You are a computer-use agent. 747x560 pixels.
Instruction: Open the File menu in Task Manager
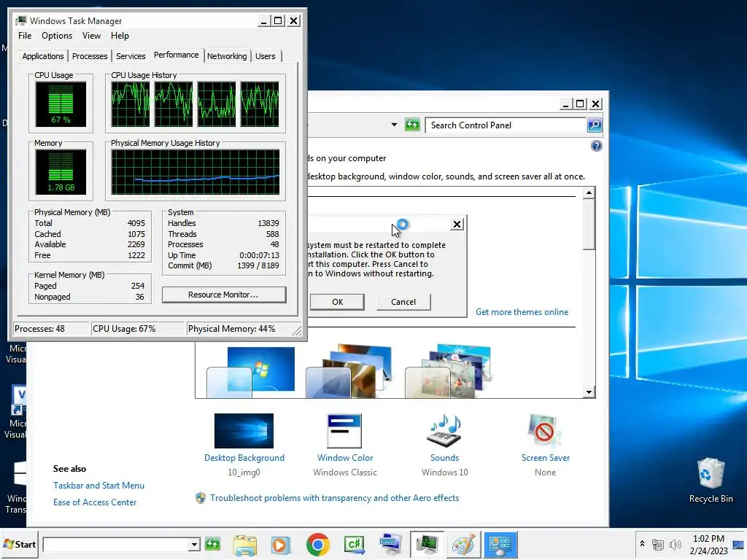25,36
